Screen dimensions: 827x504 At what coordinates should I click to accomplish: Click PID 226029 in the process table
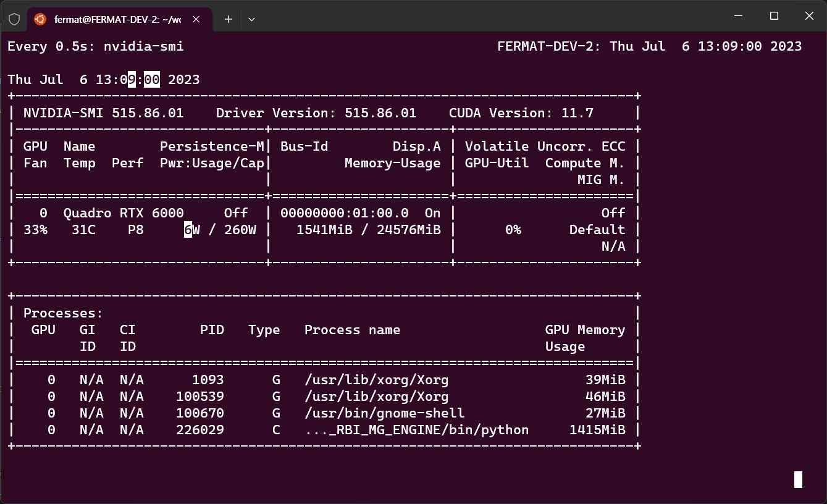200,430
